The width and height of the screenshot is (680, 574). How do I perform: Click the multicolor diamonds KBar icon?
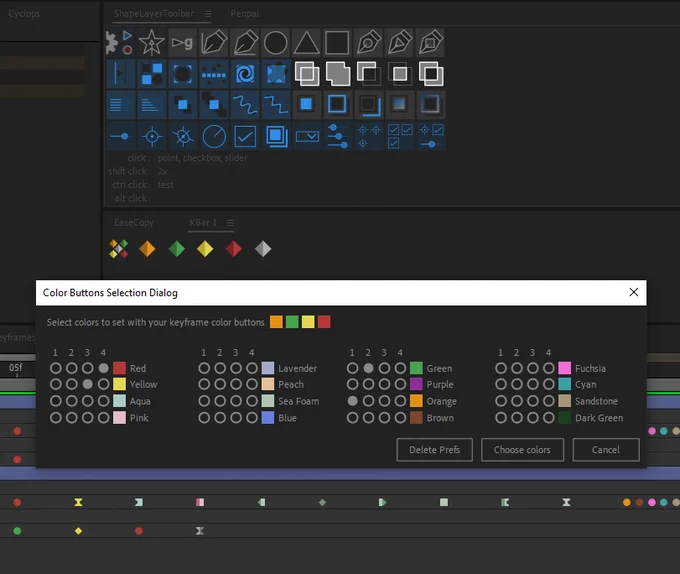pyautogui.click(x=118, y=249)
